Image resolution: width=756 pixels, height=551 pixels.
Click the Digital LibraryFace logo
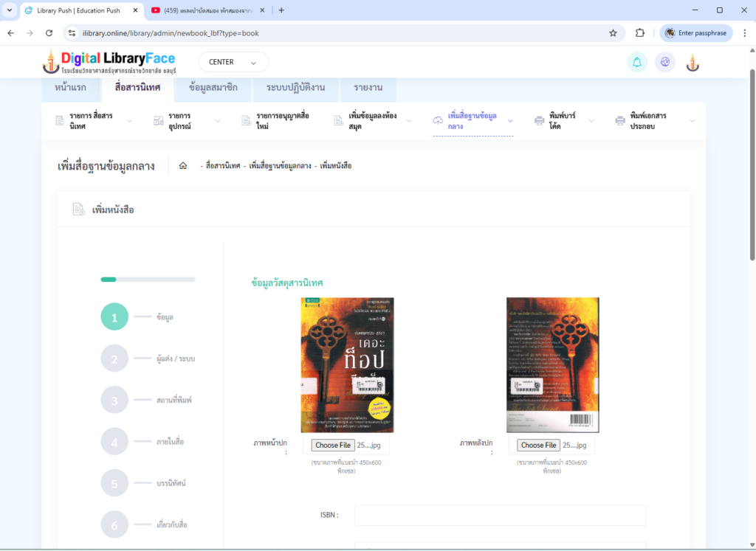109,62
